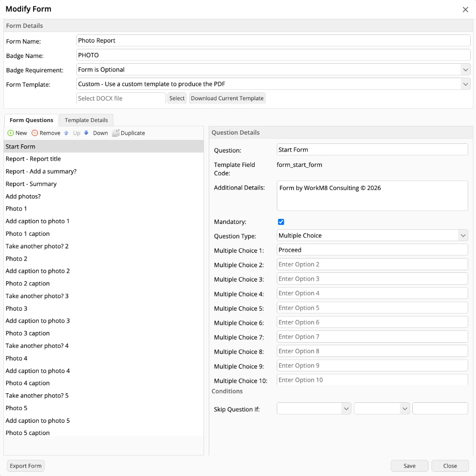Click the Enter Option 3 field
This screenshot has height=476, width=476.
372,279
